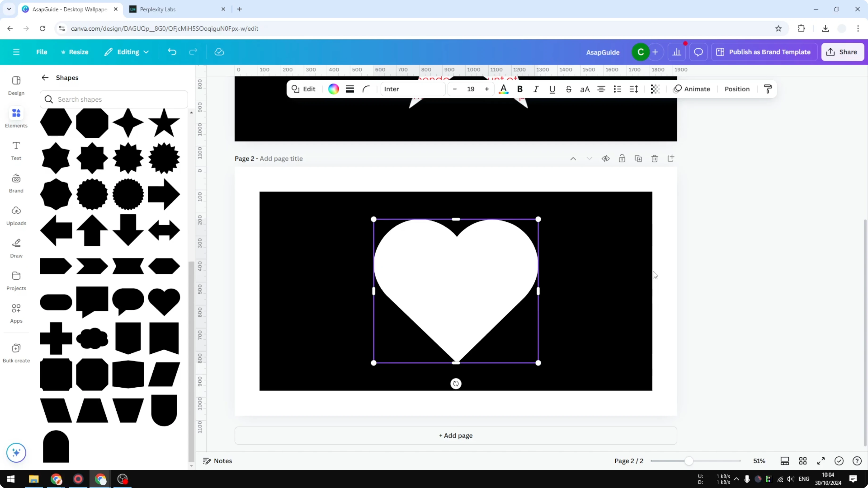Image resolution: width=868 pixels, height=488 pixels.
Task: Undo the last action
Action: tap(172, 52)
